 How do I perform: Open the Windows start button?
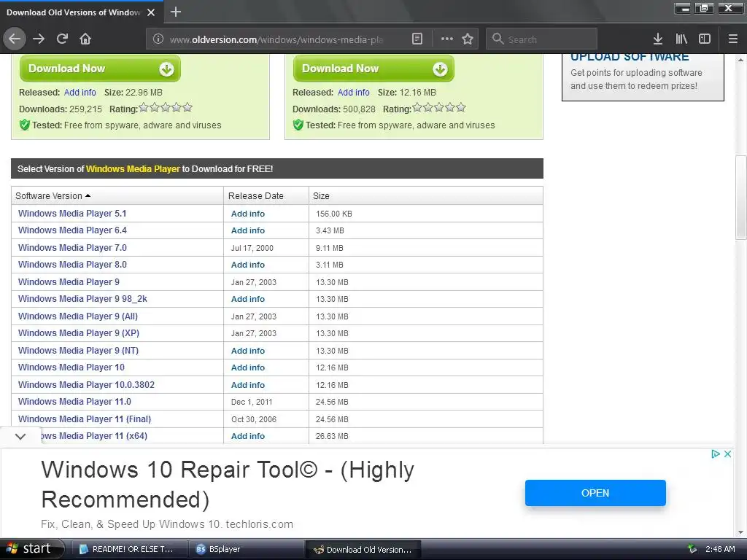pos(31,549)
